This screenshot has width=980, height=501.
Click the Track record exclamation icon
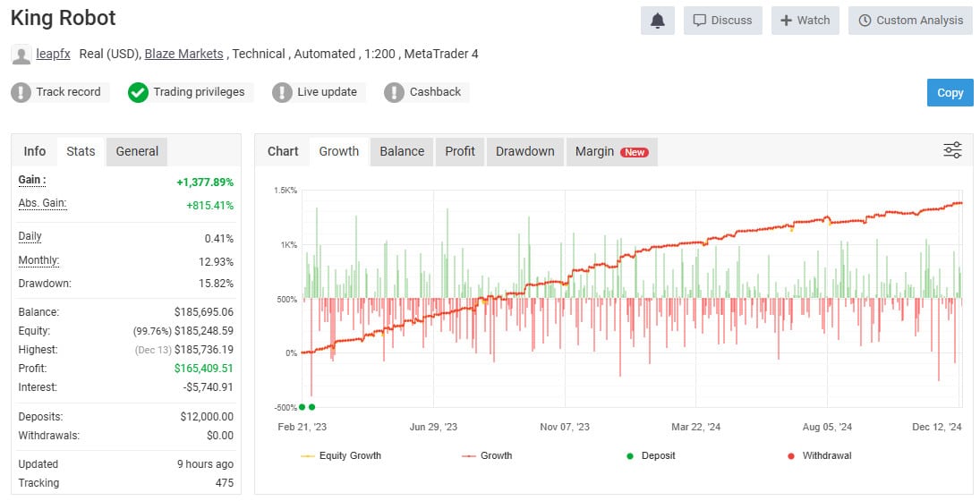tap(21, 92)
